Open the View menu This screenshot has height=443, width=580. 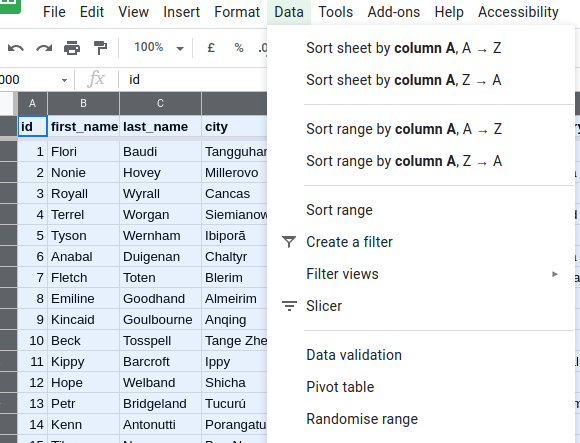click(134, 12)
